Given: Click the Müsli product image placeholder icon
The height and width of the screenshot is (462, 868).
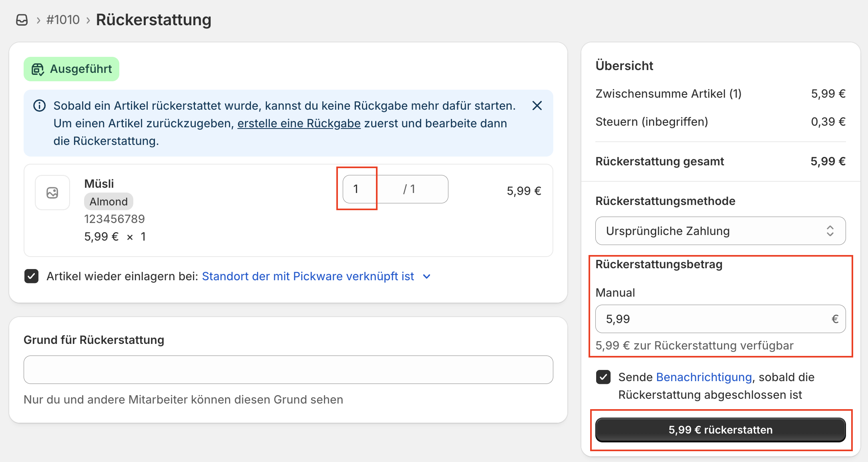Looking at the screenshot, I should click(x=52, y=193).
